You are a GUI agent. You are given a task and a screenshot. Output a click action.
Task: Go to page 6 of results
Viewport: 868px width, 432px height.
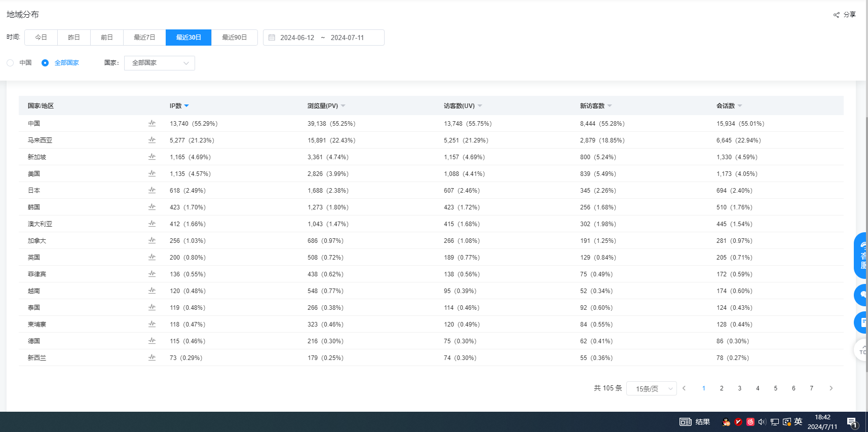coord(794,388)
